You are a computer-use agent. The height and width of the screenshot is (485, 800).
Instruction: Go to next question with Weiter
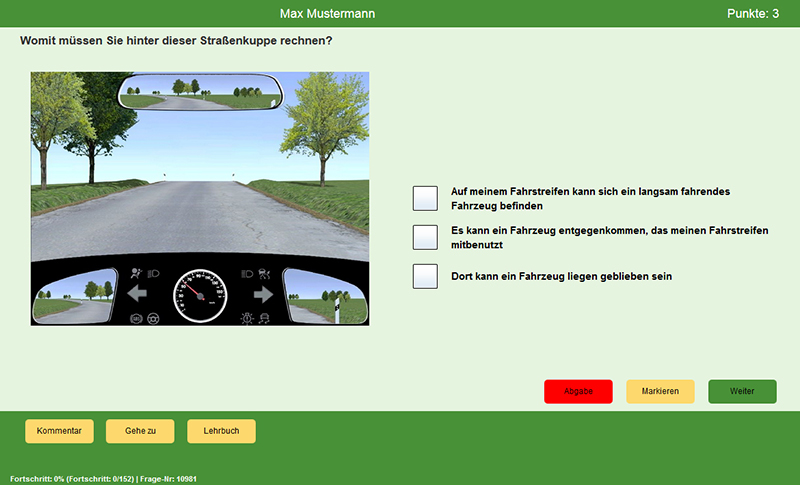pos(742,391)
